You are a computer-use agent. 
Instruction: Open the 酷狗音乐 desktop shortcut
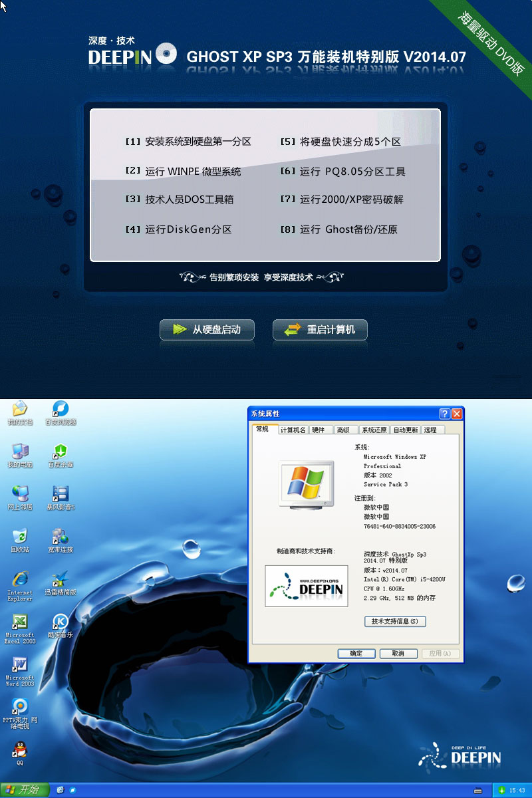coord(61,626)
